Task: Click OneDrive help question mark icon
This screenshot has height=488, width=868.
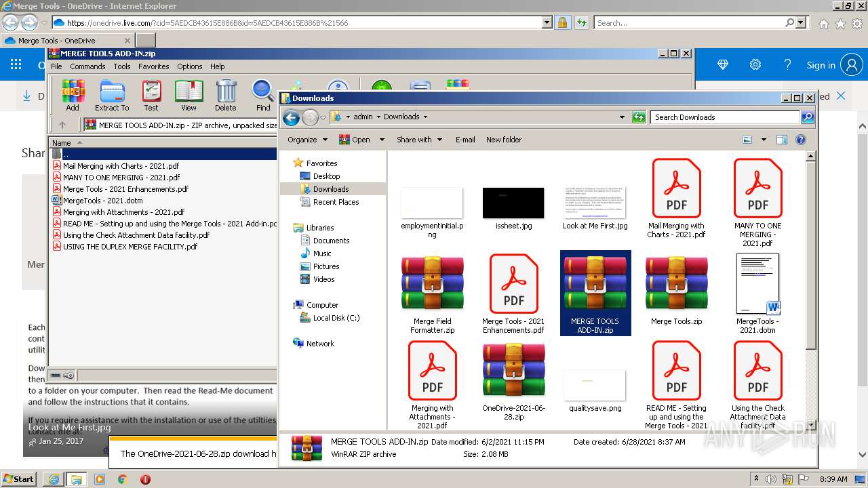Action: click(x=787, y=65)
